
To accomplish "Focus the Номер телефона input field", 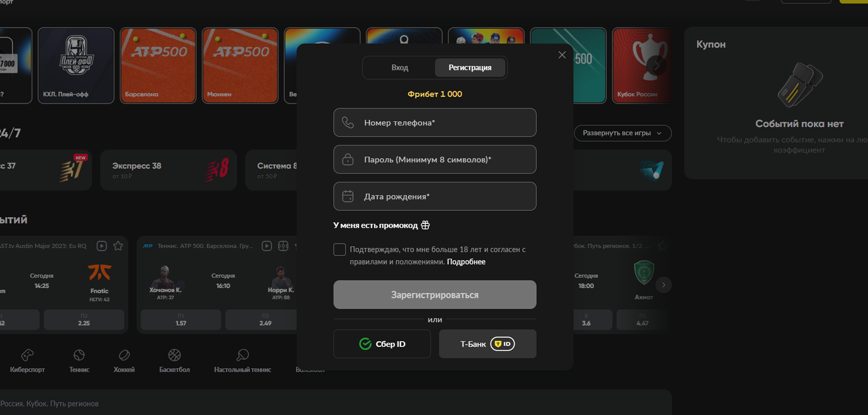I will (434, 123).
